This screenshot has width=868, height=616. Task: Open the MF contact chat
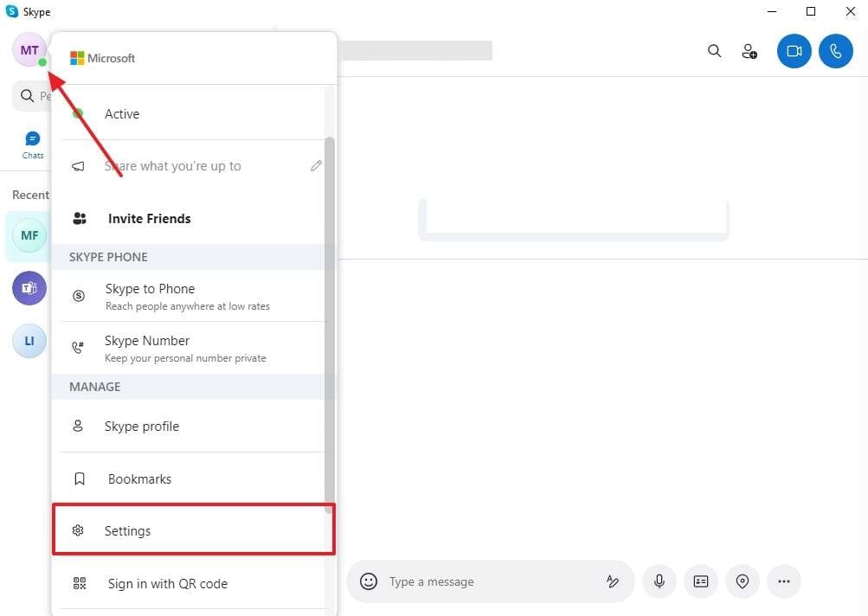[29, 236]
